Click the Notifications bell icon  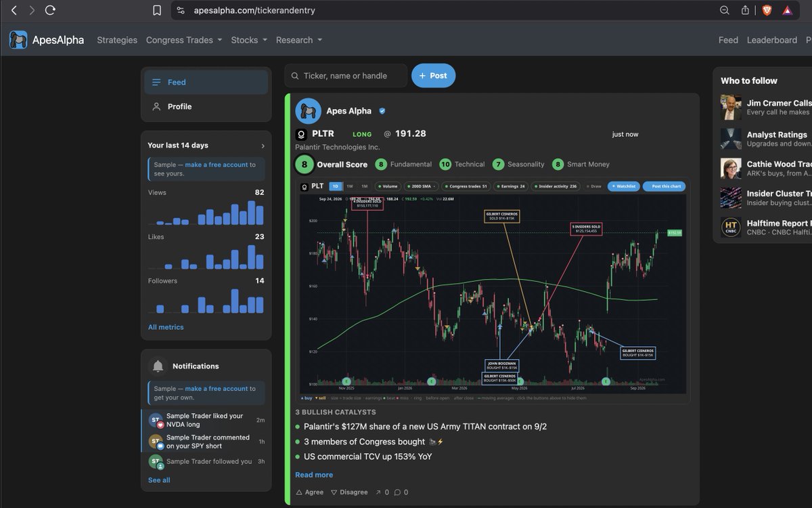158,366
